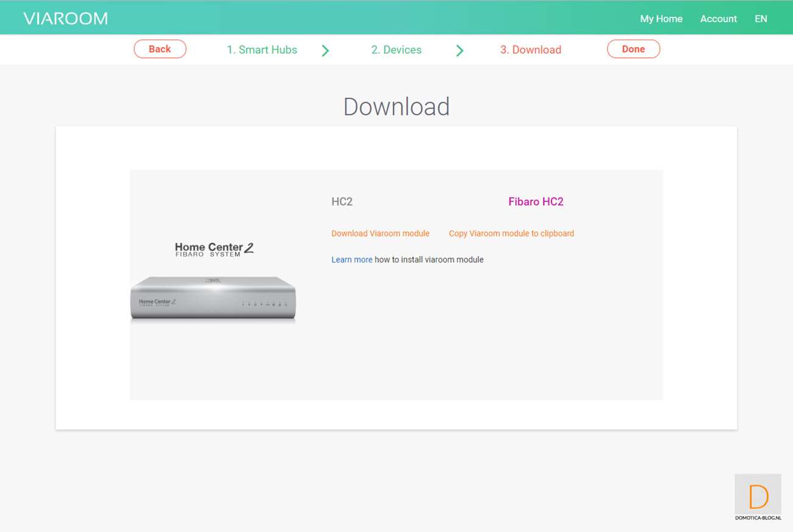Copy Viaroom module to clipboard
793x532 pixels.
pos(511,234)
